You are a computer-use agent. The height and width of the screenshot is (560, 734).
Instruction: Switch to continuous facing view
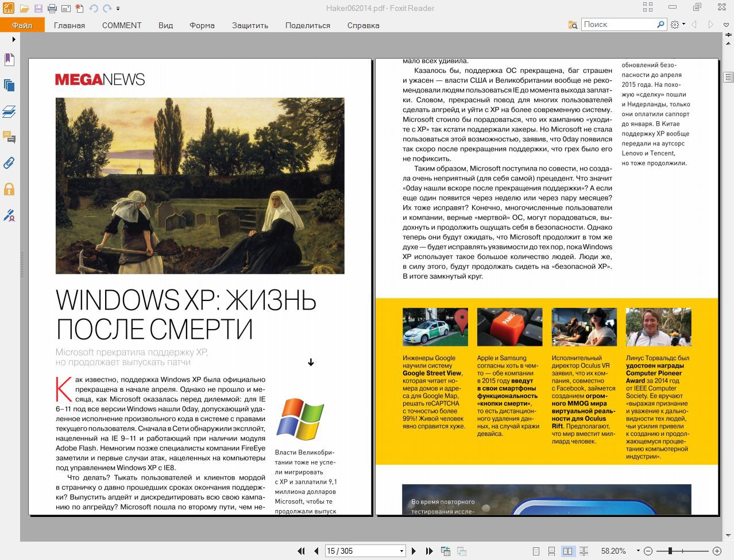(x=584, y=551)
